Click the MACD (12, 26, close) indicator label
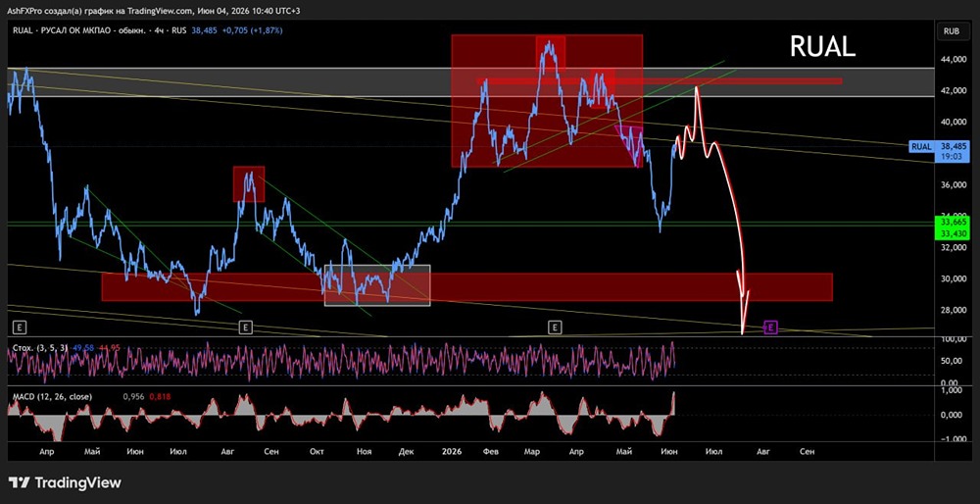 [x=52, y=396]
